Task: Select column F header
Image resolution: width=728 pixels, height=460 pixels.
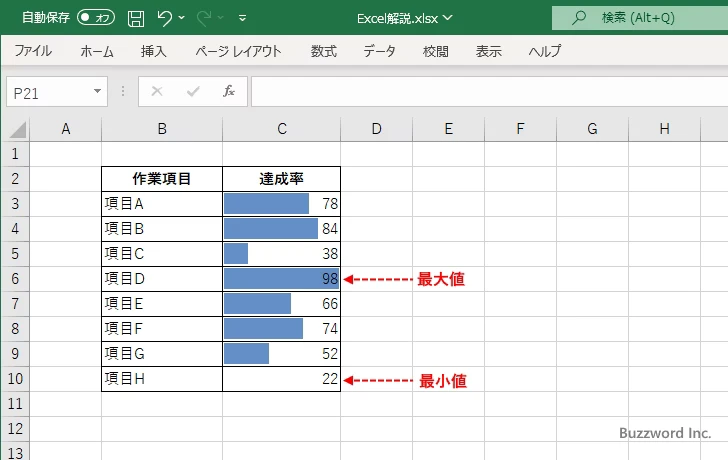Action: tap(520, 129)
